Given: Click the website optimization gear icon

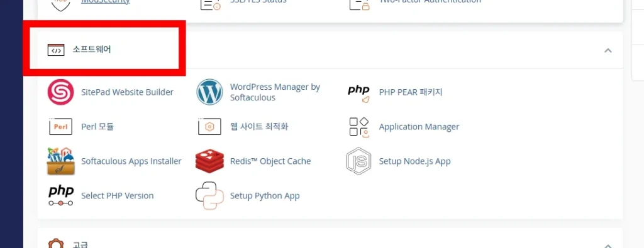Looking at the screenshot, I should click(x=209, y=127).
